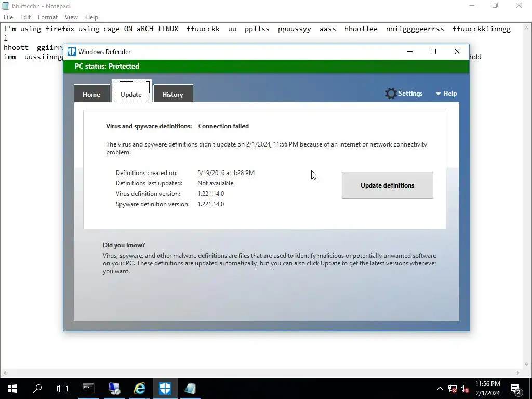The width and height of the screenshot is (532, 399).
Task: Switch to Notepad via taskbar icon
Action: (190, 389)
